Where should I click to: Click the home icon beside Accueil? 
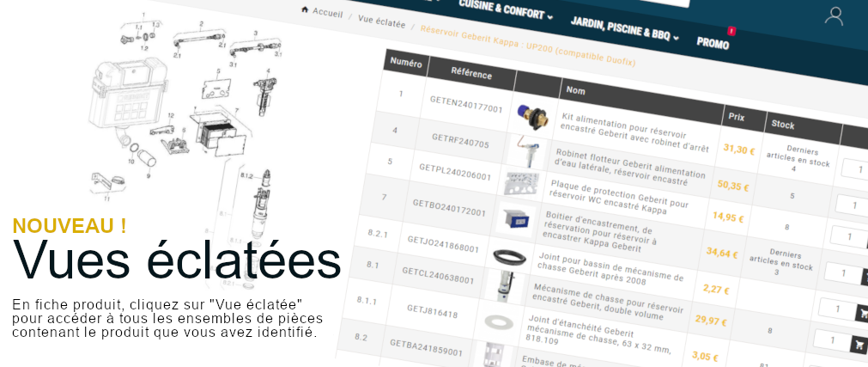click(x=305, y=9)
